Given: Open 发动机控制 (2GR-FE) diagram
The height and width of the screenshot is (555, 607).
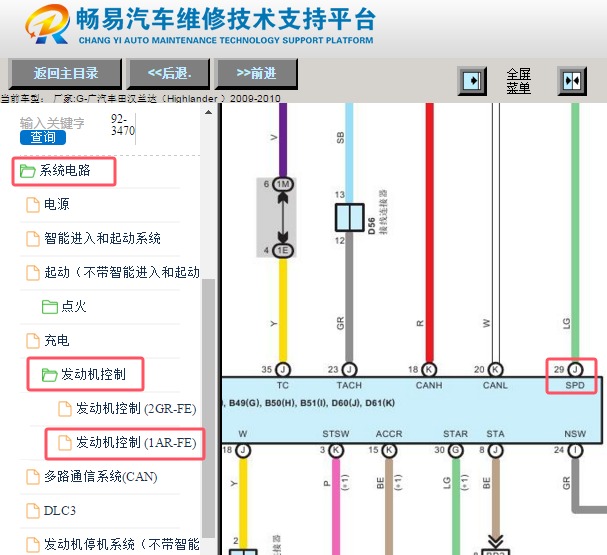Looking at the screenshot, I should pos(136,409).
